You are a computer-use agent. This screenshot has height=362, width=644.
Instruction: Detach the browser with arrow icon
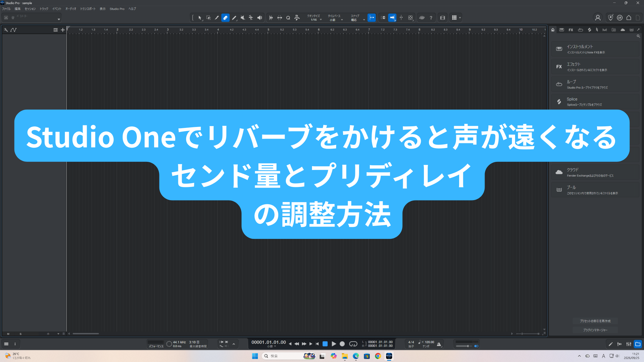(x=638, y=30)
